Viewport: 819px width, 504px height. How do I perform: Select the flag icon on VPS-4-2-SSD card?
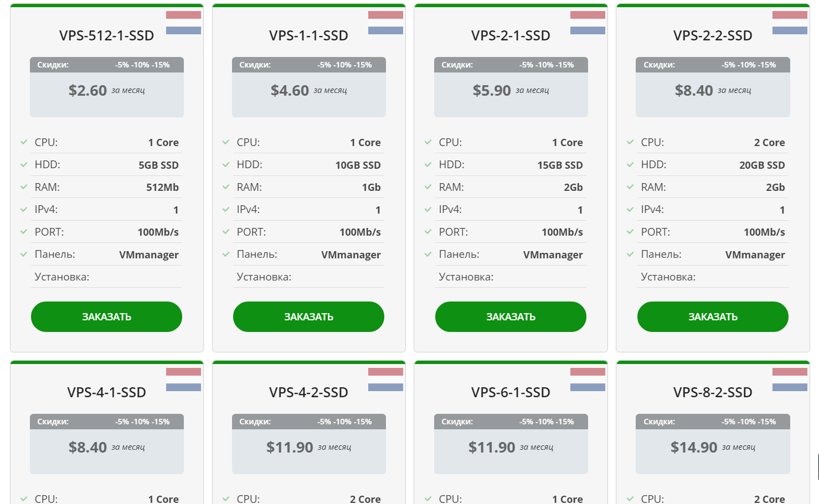(x=385, y=380)
